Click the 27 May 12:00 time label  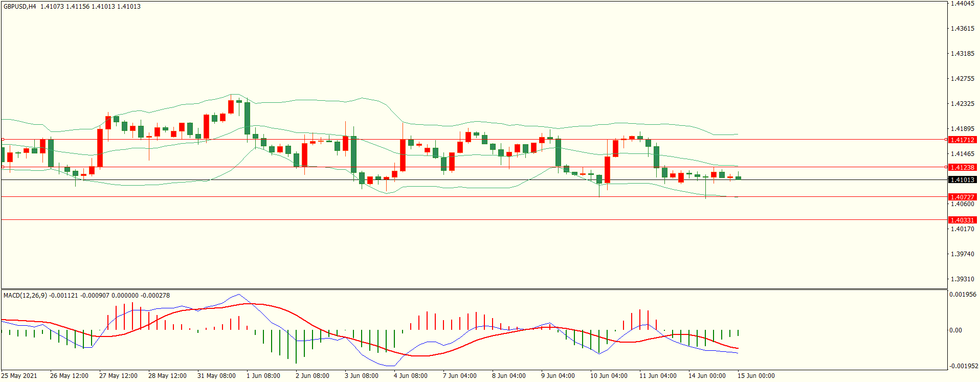(118, 376)
